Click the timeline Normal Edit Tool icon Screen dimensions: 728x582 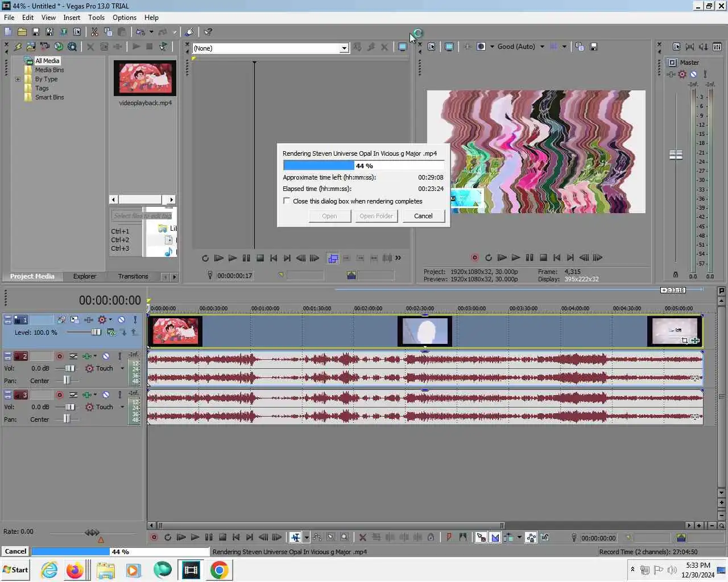[x=295, y=537]
